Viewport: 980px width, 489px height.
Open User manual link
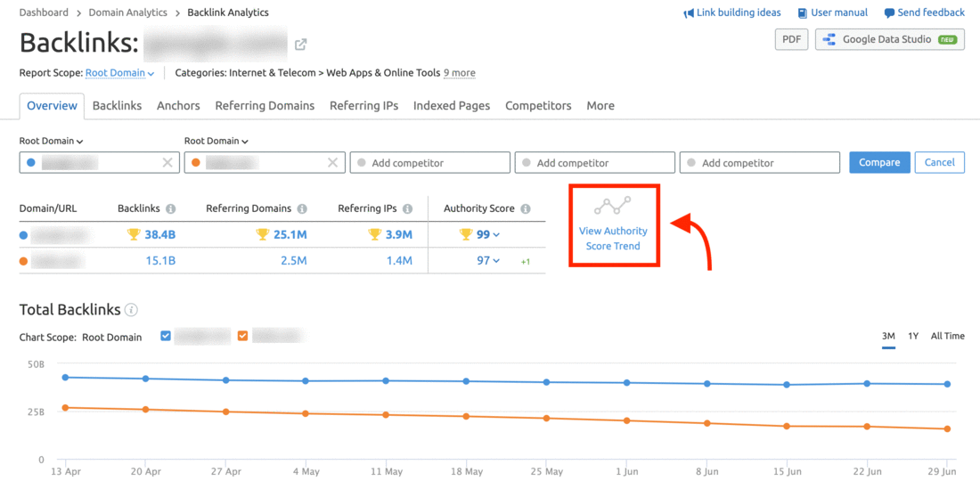point(839,12)
